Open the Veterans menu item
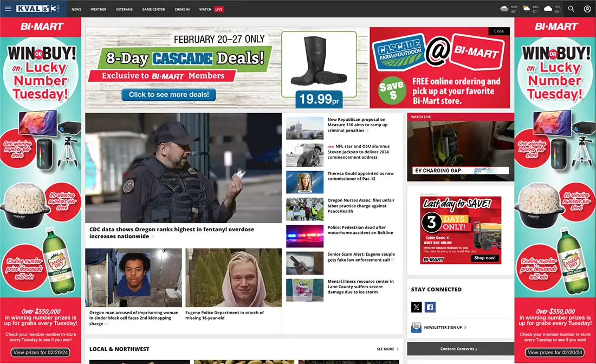 tap(124, 9)
